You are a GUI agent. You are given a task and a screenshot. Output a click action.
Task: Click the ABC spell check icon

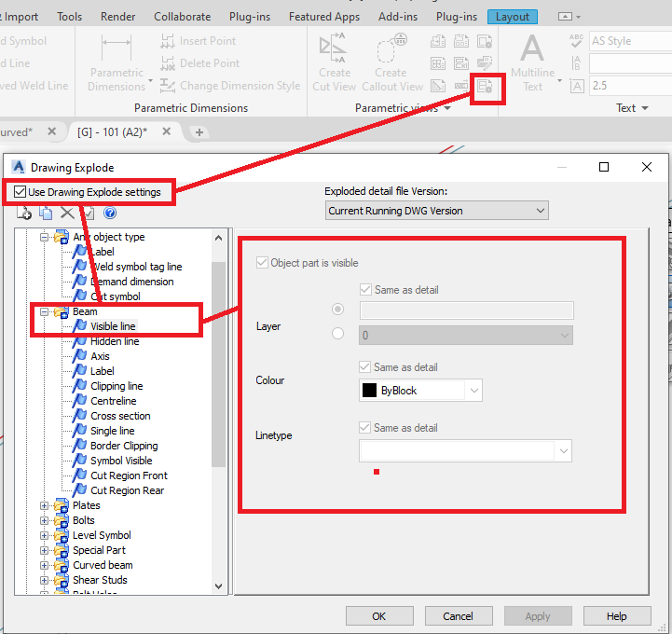click(576, 41)
